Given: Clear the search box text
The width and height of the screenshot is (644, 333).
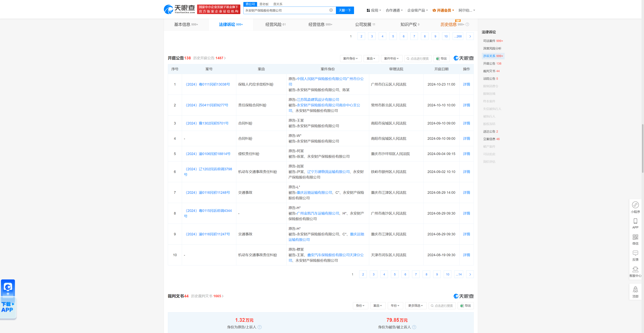Looking at the screenshot, I should [x=331, y=10].
